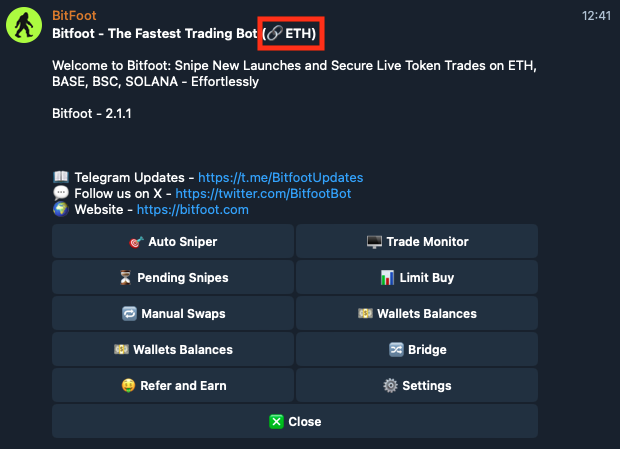Open the Bridge feature

click(x=417, y=349)
